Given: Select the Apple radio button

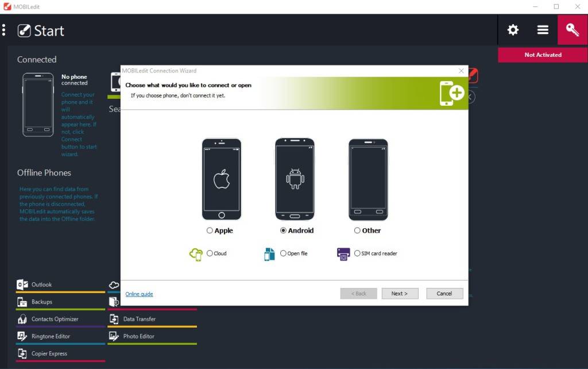Looking at the screenshot, I should [210, 230].
